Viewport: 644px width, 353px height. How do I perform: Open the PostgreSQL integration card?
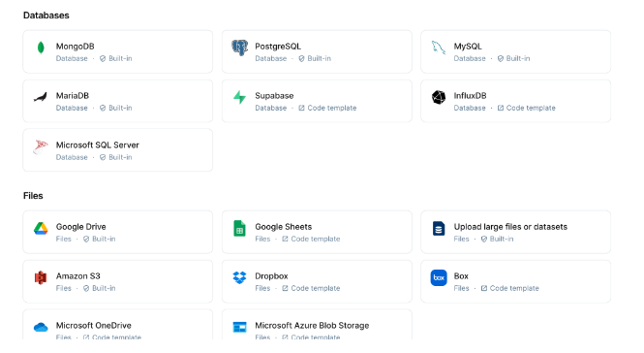317,51
